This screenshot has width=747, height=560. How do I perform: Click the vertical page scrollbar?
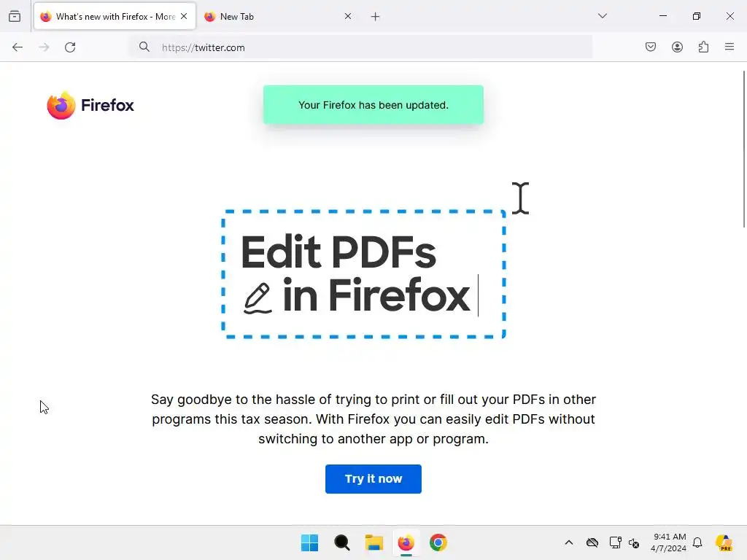pos(744,149)
